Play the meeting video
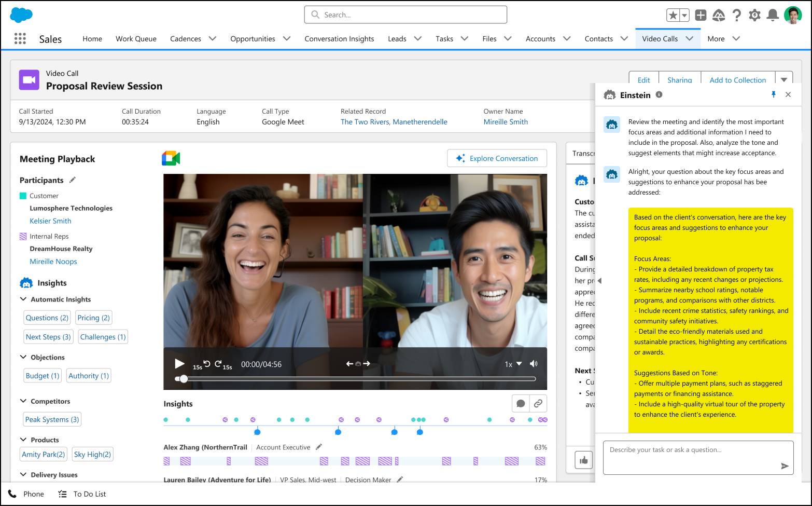The image size is (812, 506). (x=179, y=364)
